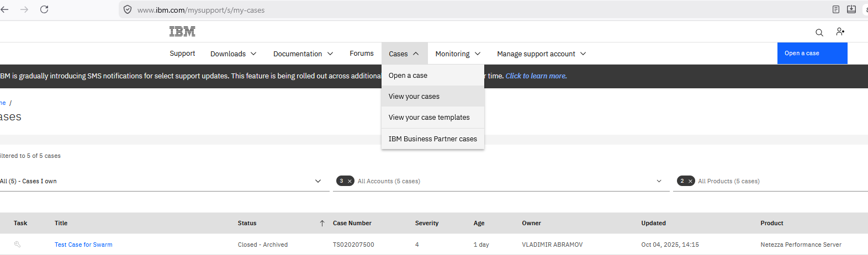Clear the 2 selected products filter
868x255 pixels.
pyautogui.click(x=690, y=181)
